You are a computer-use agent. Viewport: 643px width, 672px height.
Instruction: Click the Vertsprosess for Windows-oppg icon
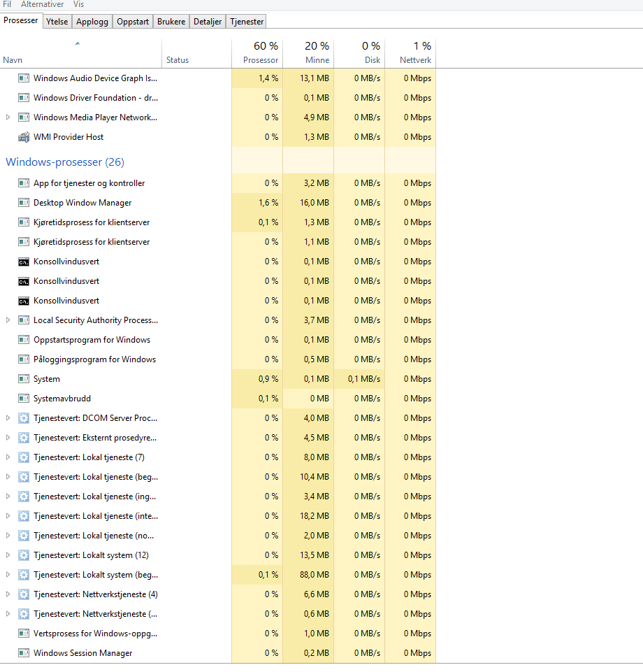click(x=24, y=634)
